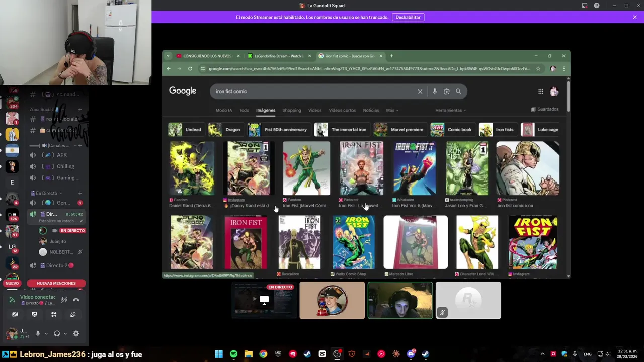Expand the Más dropdown in Google
The width and height of the screenshot is (644, 362).
point(392,110)
